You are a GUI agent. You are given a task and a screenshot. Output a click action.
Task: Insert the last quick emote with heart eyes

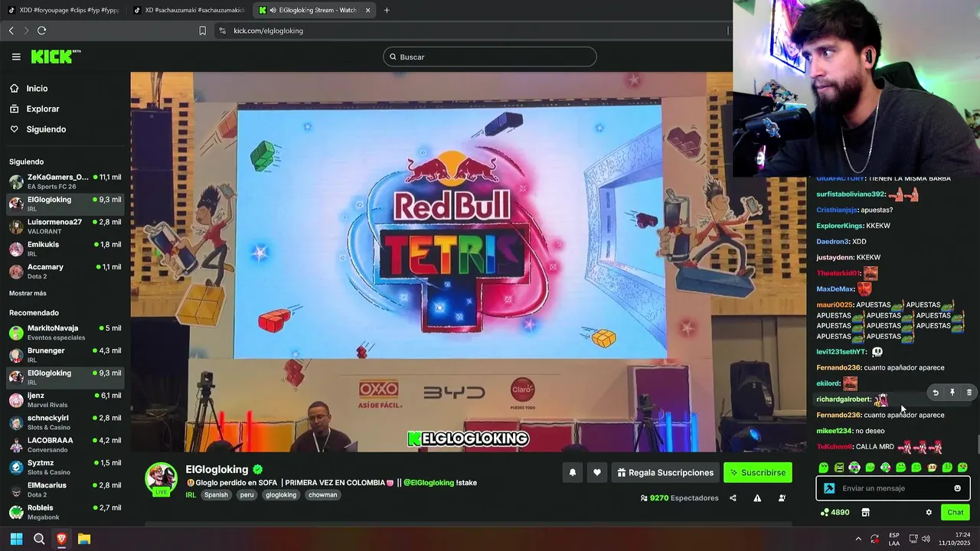click(x=962, y=468)
